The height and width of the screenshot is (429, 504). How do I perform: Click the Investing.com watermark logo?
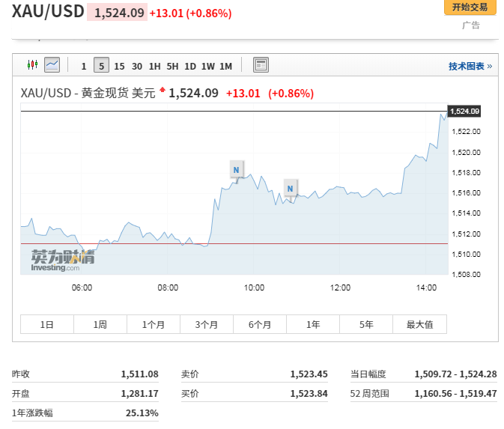click(x=63, y=261)
